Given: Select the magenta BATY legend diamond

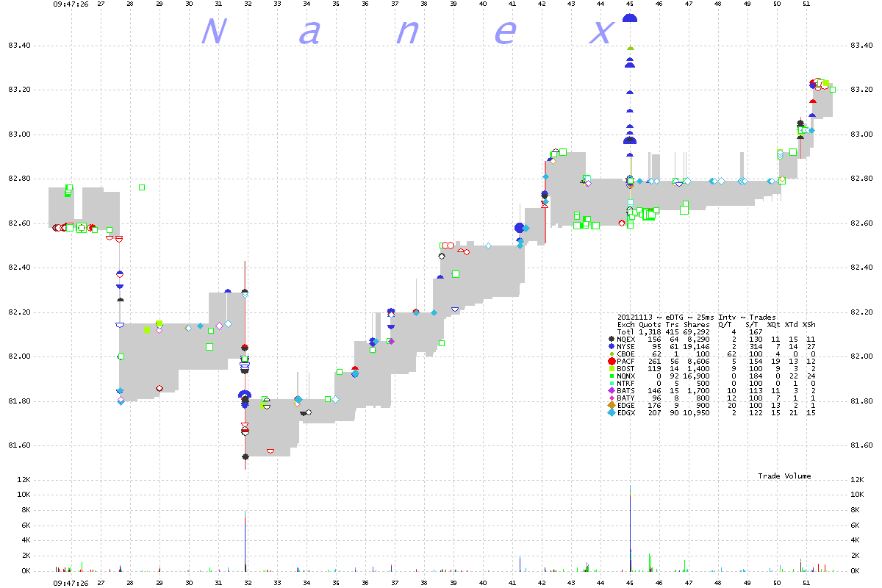Looking at the screenshot, I should (612, 398).
